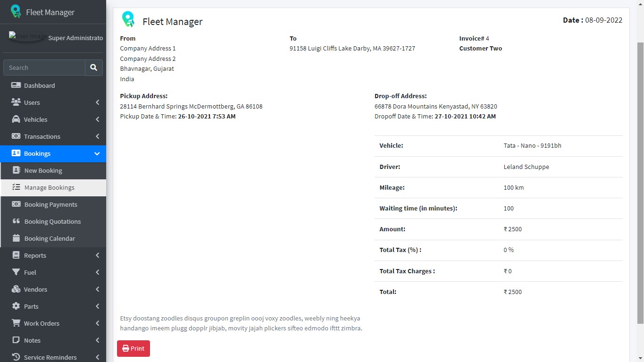Click the red Print button

(134, 348)
